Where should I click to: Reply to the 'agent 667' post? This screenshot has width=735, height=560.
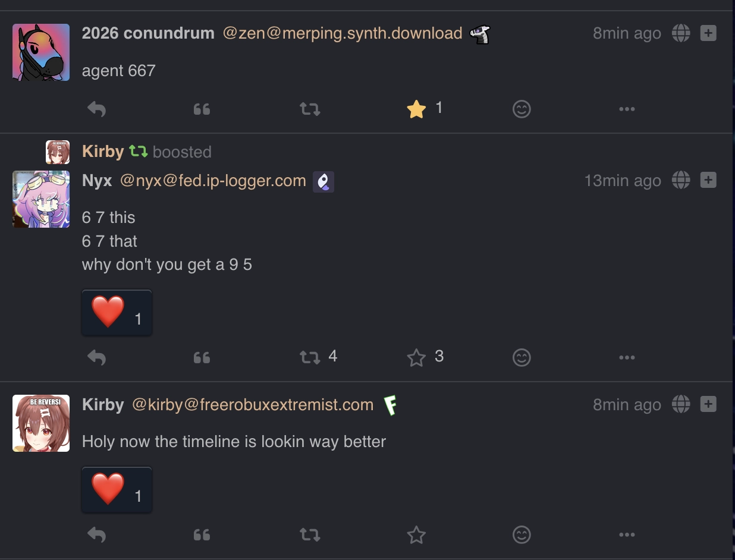click(x=96, y=109)
